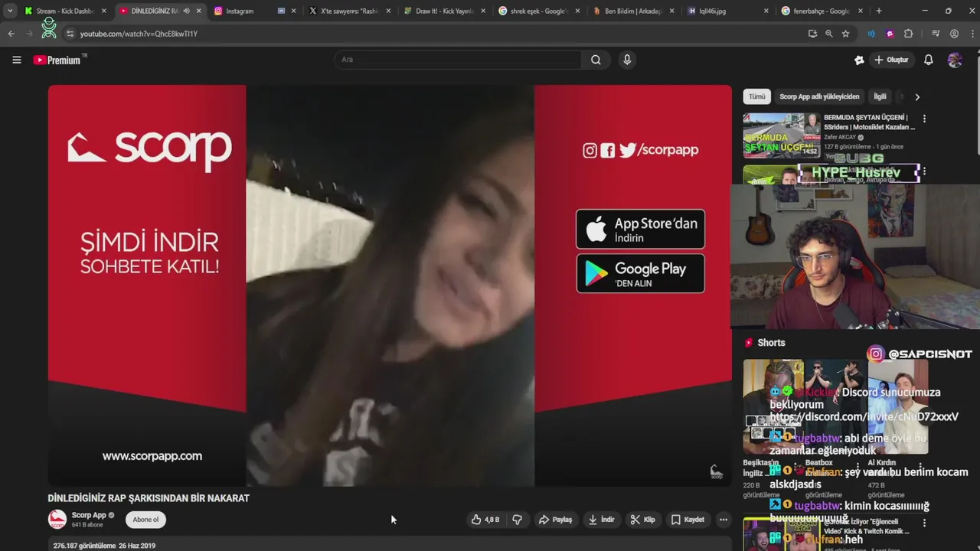Screen dimensions: 980x551
Task: Select the Scorp App adlı yükleyiciden chip
Action: [819, 96]
